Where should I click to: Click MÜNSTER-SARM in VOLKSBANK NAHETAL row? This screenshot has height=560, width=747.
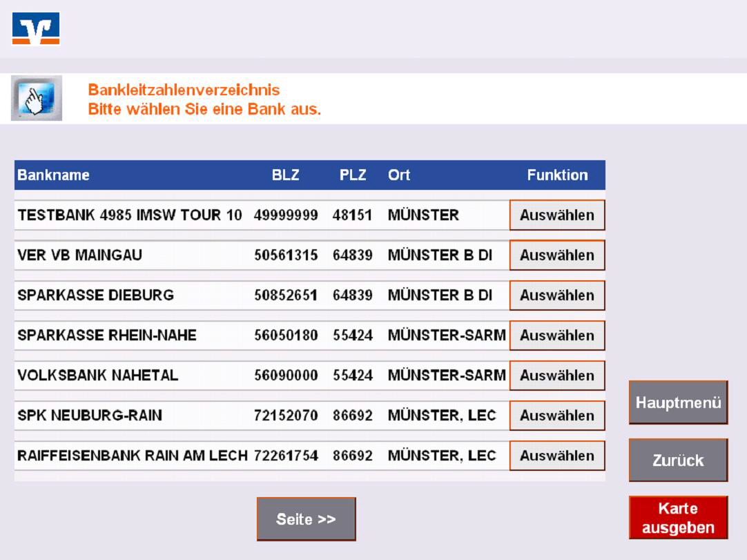click(447, 375)
